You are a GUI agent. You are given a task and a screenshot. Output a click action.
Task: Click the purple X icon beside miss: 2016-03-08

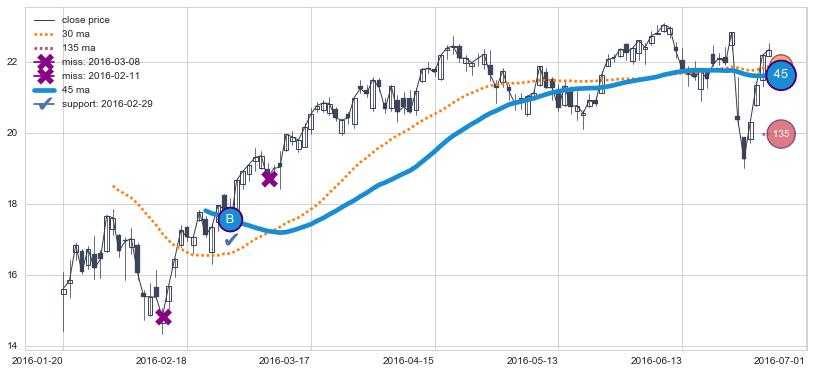click(x=46, y=62)
